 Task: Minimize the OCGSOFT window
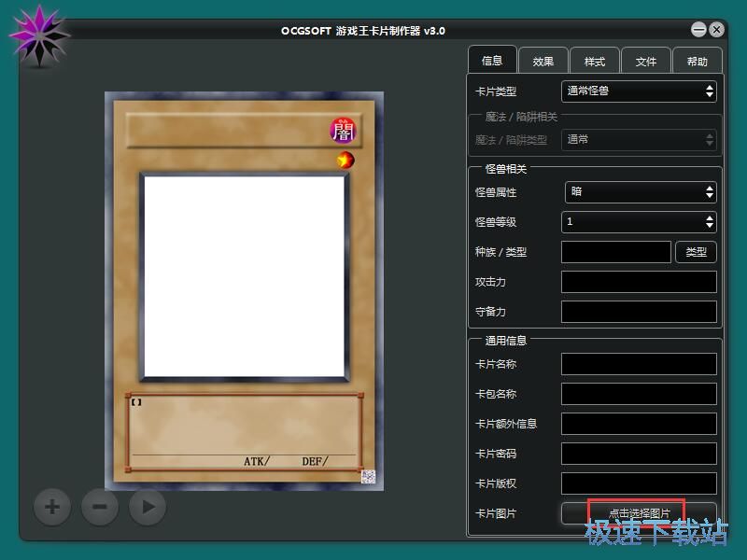coord(698,30)
